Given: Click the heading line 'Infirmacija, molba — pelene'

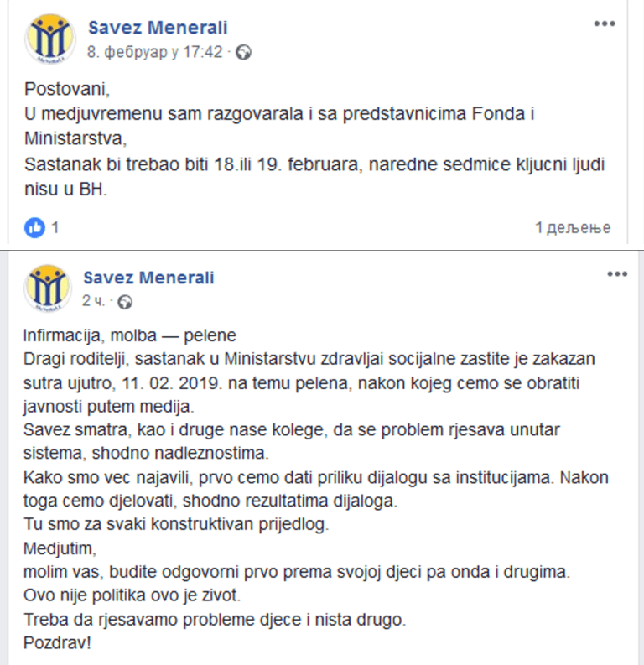Looking at the screenshot, I should [130, 335].
